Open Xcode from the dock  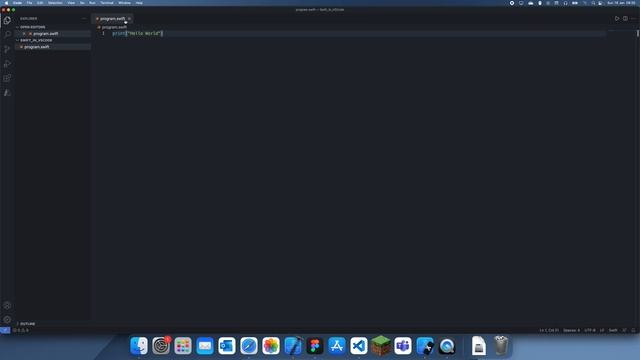tap(293, 346)
